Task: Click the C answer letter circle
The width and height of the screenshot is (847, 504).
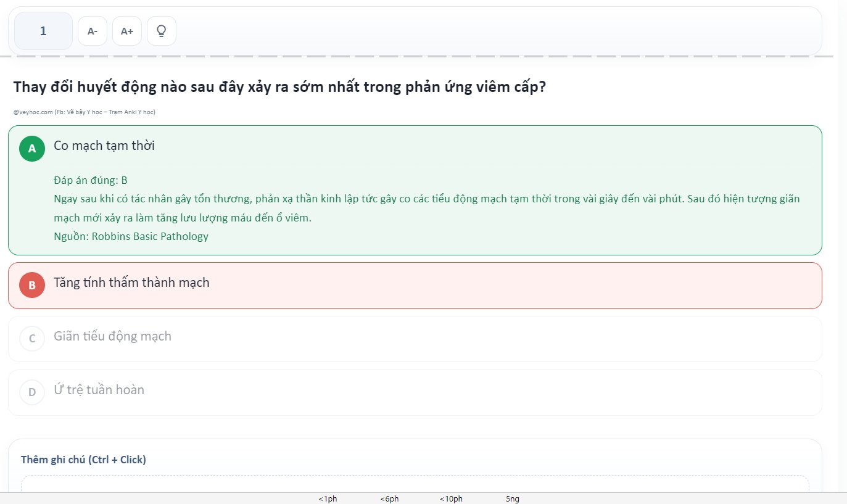Action: point(32,339)
